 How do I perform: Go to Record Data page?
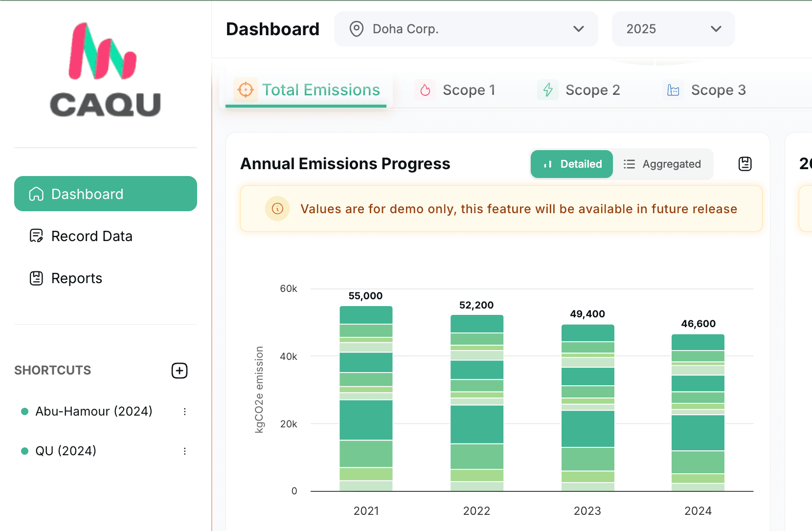[91, 236]
